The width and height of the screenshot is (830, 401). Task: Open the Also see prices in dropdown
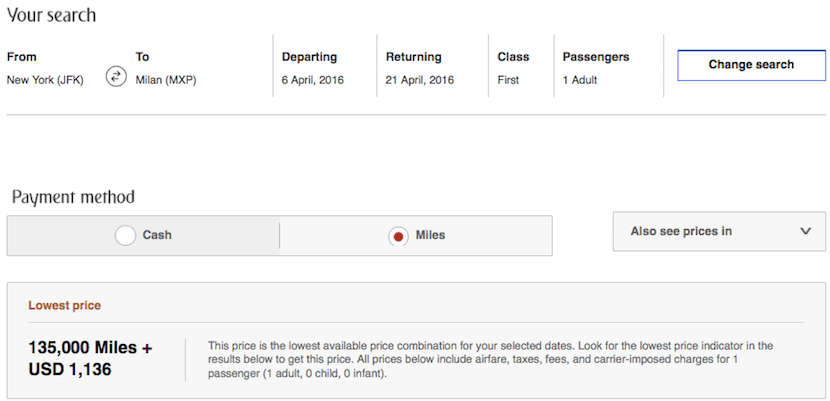(718, 231)
